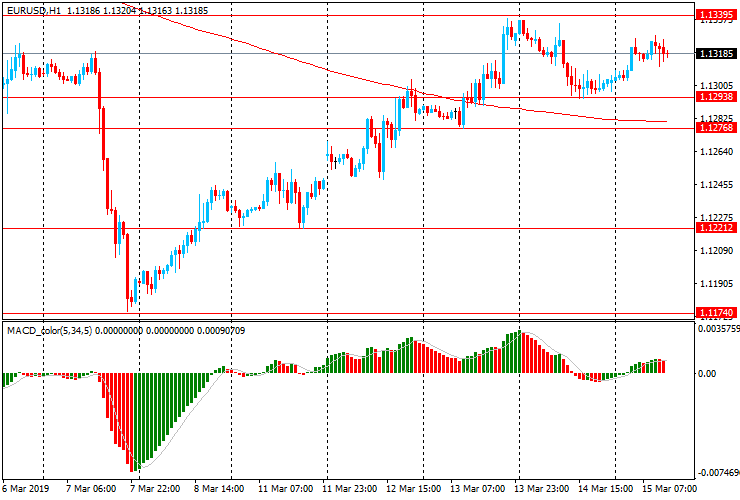This screenshot has width=740, height=500.
Task: Select the 8 Mar 14:00 time label
Action: click(x=222, y=490)
